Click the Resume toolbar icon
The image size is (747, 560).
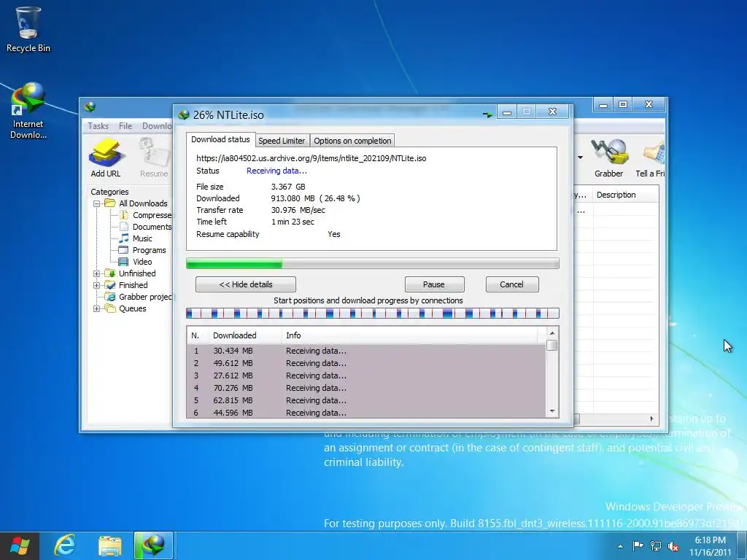point(154,158)
